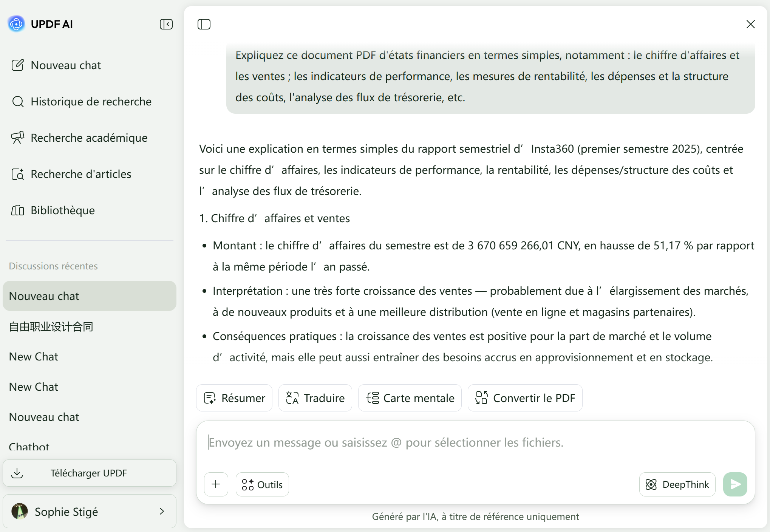Click the Télécharger UPDF button
Image resolution: width=770 pixels, height=532 pixels.
click(x=89, y=473)
